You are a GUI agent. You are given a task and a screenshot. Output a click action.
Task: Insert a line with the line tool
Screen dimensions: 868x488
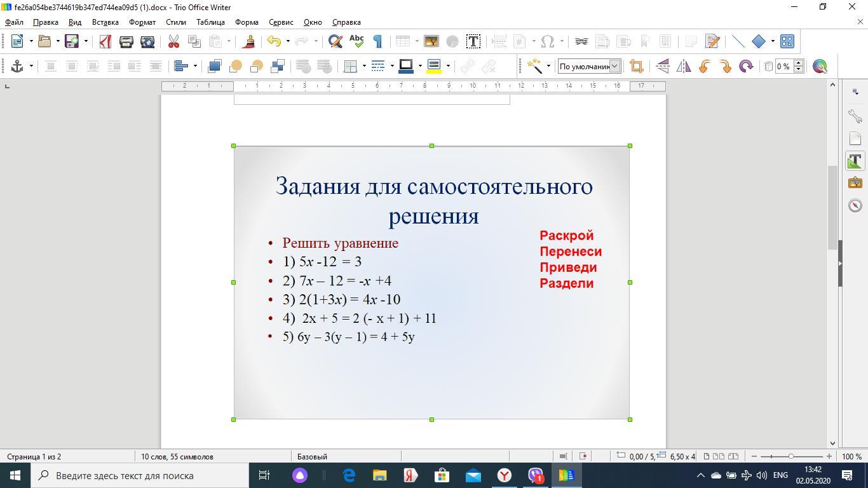(x=738, y=41)
